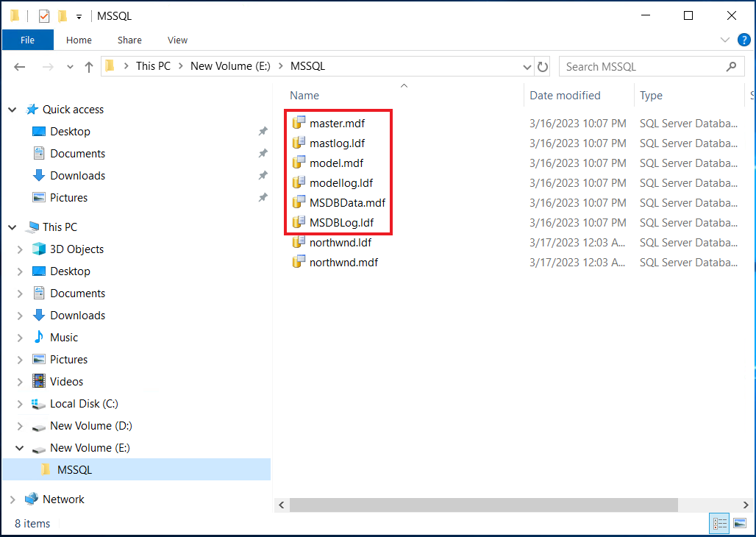
Task: Toggle sort direction on Name column header
Action: [304, 95]
